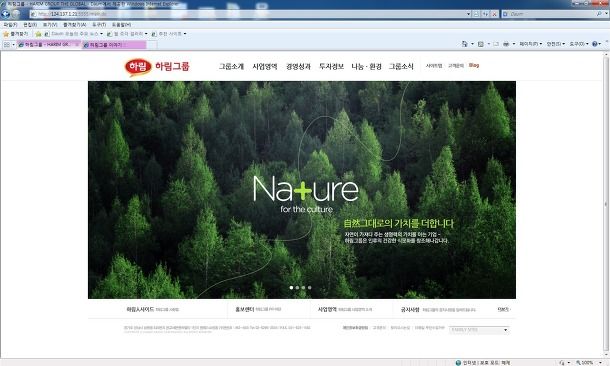Refresh the page with the address bar icon
Image resolution: width=610 pixels, height=366 pixels.
point(486,14)
